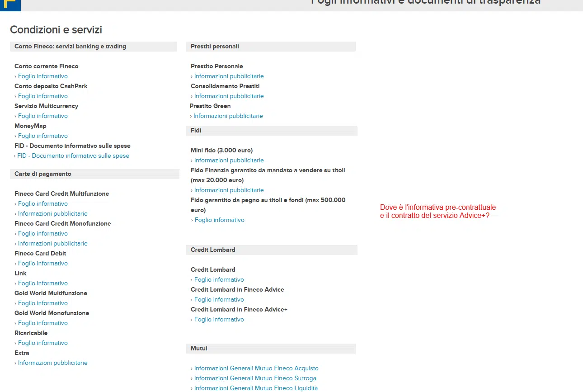Open Informazioni pubblicitarie for Mini fido
583x392 pixels.
click(x=229, y=161)
